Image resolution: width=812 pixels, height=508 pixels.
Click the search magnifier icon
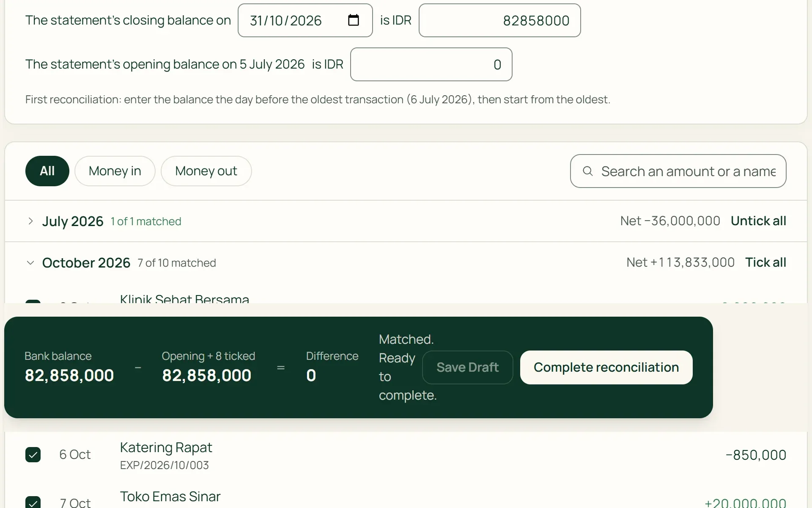pos(587,171)
